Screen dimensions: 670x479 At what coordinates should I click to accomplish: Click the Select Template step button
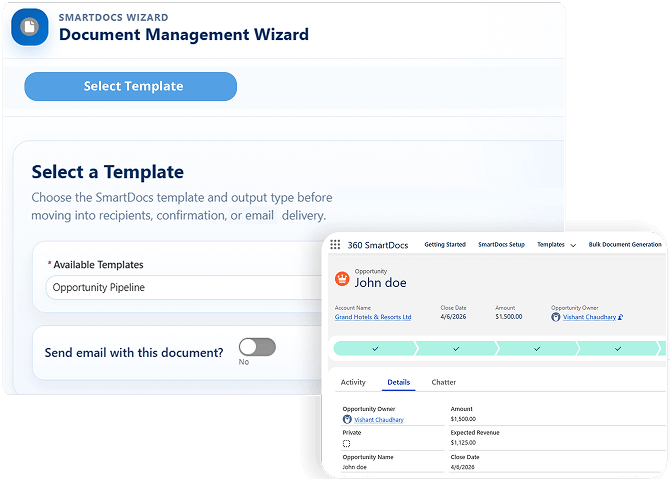131,86
